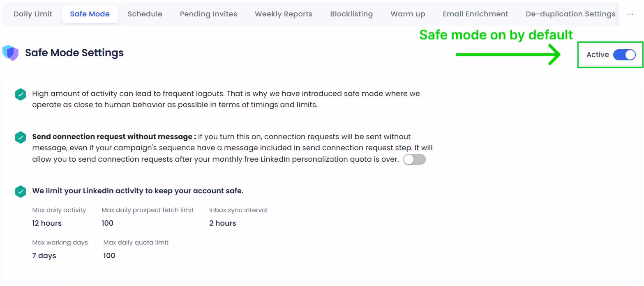
Task: Click the Max daily activity value of 12 hours
Action: [46, 223]
